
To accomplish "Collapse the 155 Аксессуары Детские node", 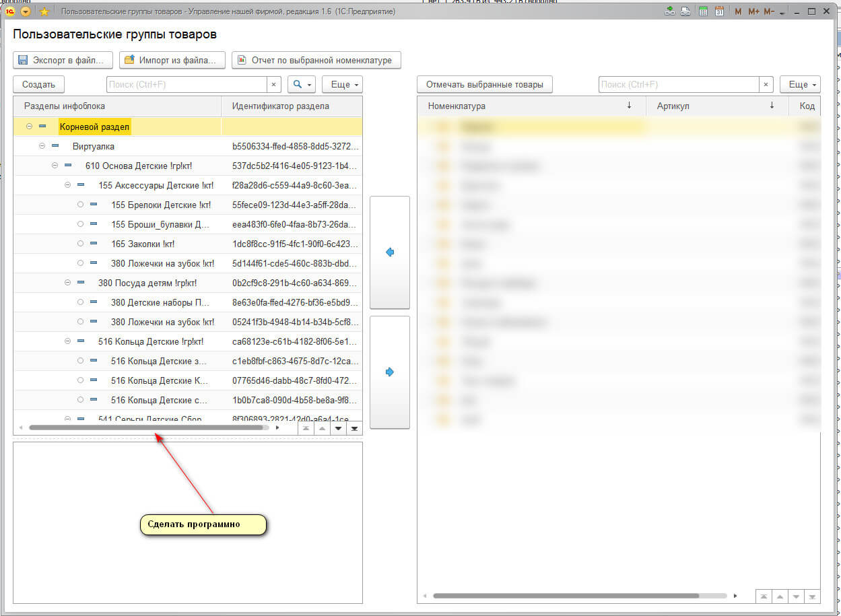I will pos(67,185).
